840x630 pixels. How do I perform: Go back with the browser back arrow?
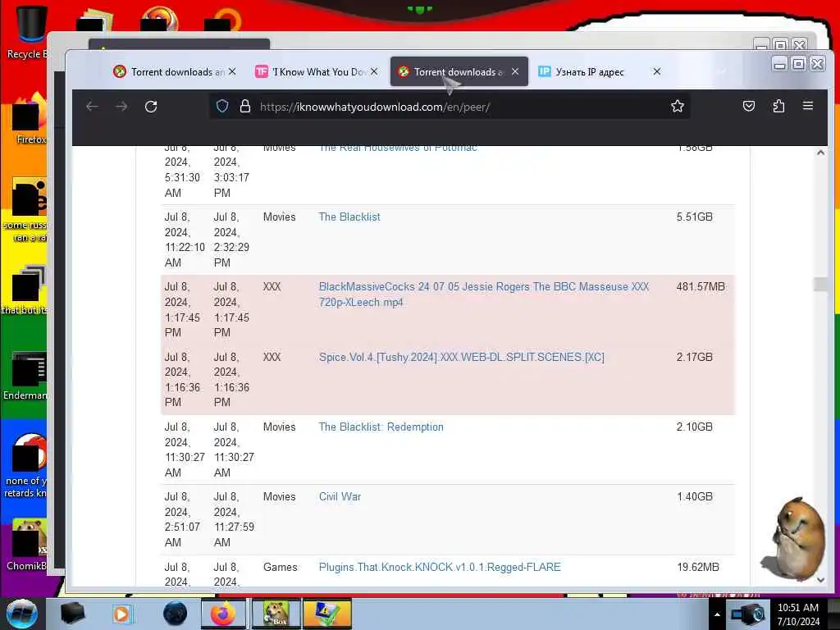click(x=92, y=107)
